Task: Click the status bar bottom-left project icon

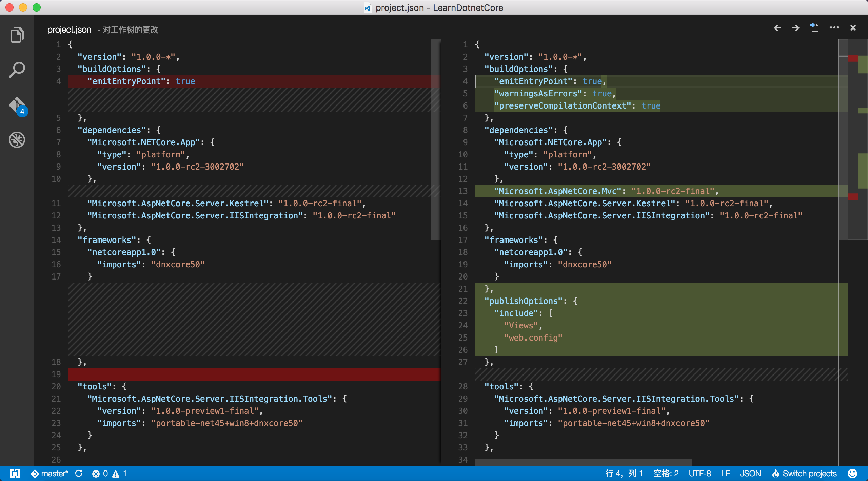Action: click(x=15, y=474)
